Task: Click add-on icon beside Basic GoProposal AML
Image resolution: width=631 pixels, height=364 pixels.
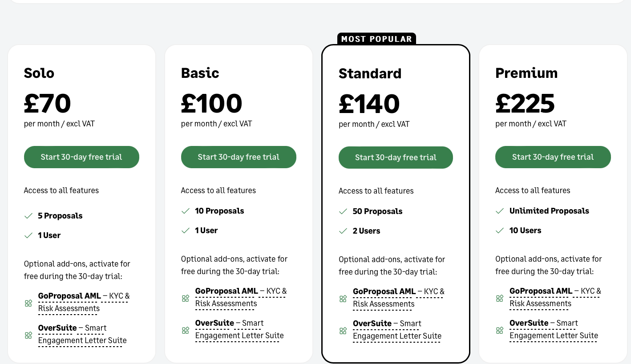Action: pyautogui.click(x=186, y=298)
